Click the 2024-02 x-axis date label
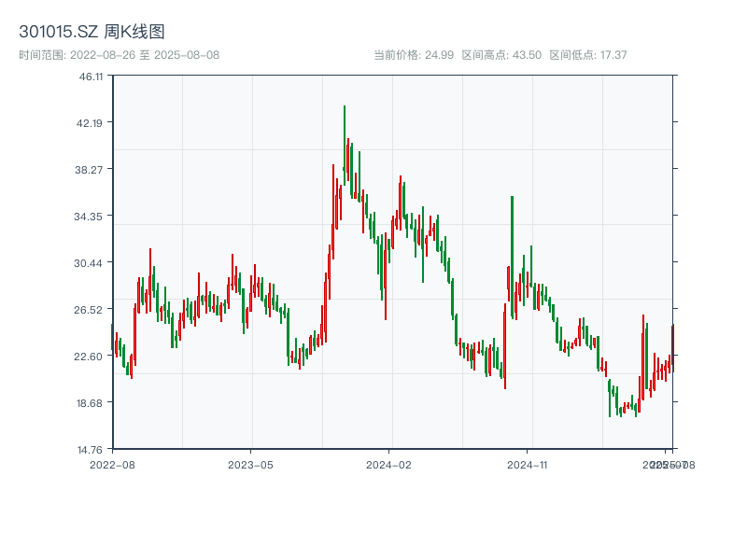 tap(388, 464)
